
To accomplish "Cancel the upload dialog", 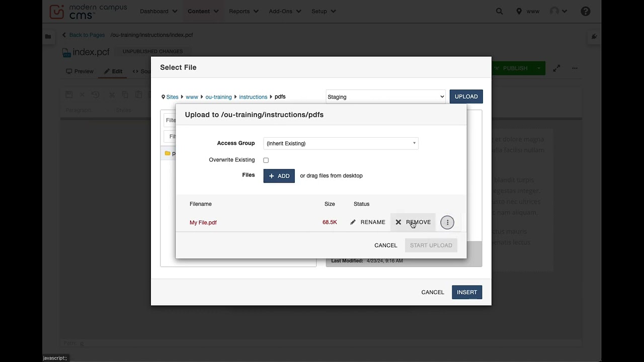I will [386, 245].
